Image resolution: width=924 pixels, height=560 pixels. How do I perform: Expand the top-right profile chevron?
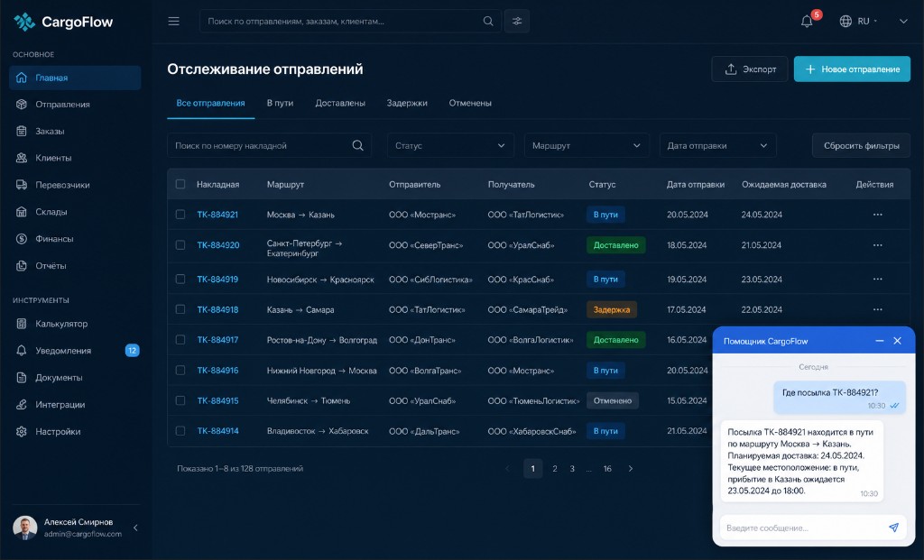[x=903, y=22]
